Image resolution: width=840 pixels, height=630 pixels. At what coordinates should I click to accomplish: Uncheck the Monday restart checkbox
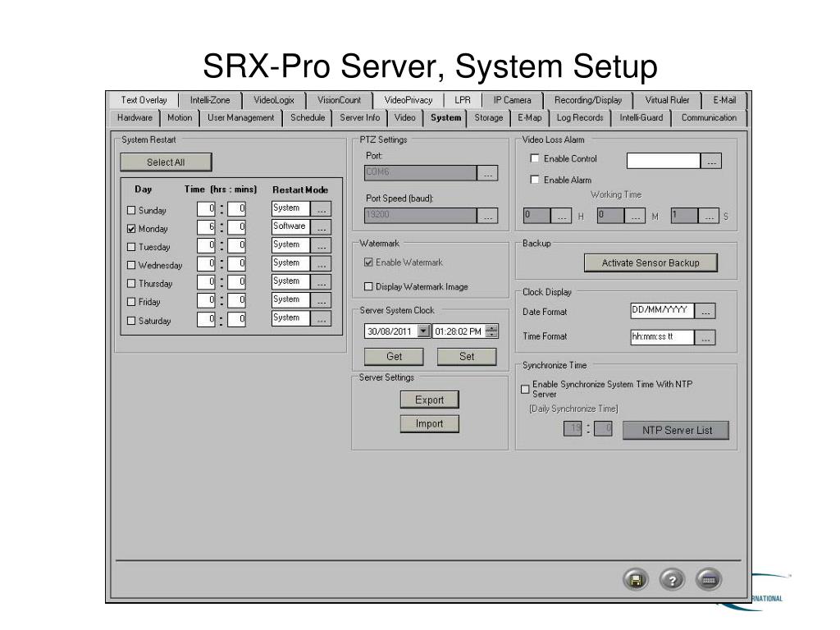click(x=131, y=229)
